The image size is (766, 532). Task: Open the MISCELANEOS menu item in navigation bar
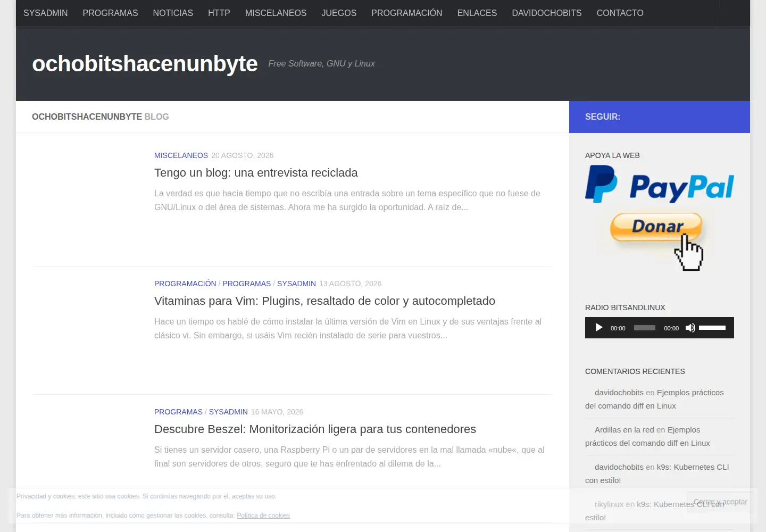276,13
